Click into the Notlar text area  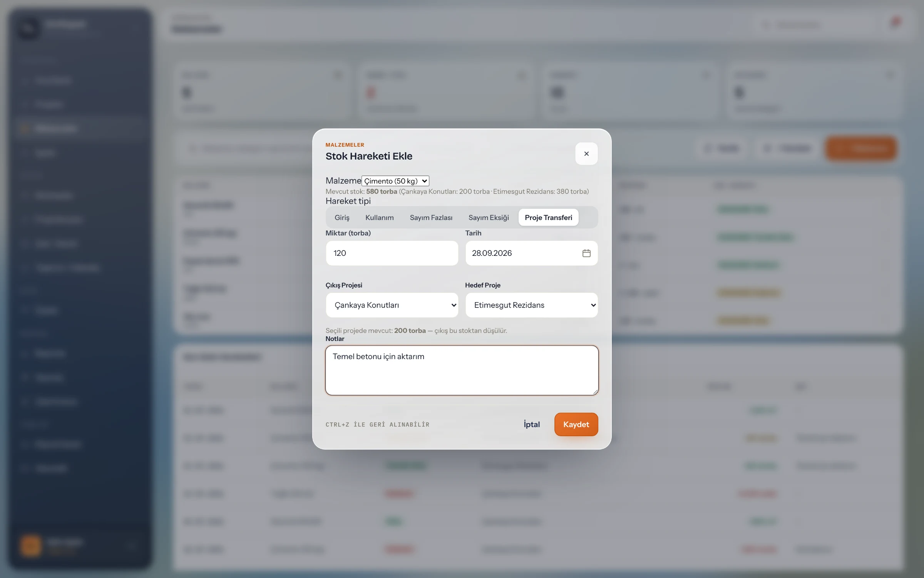pos(462,370)
